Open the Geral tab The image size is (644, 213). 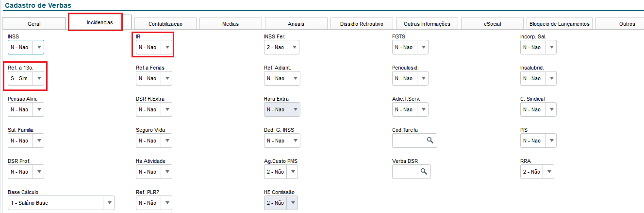(34, 24)
